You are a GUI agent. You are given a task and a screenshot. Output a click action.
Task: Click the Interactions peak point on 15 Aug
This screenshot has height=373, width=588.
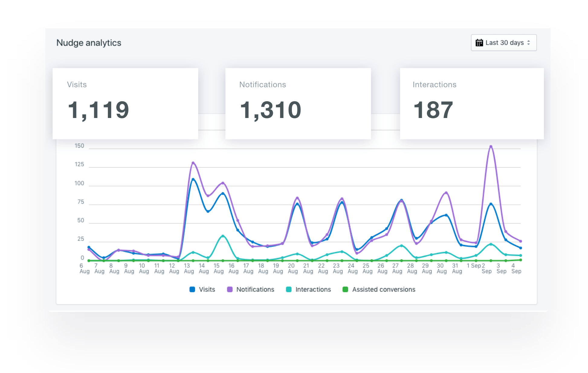223,236
